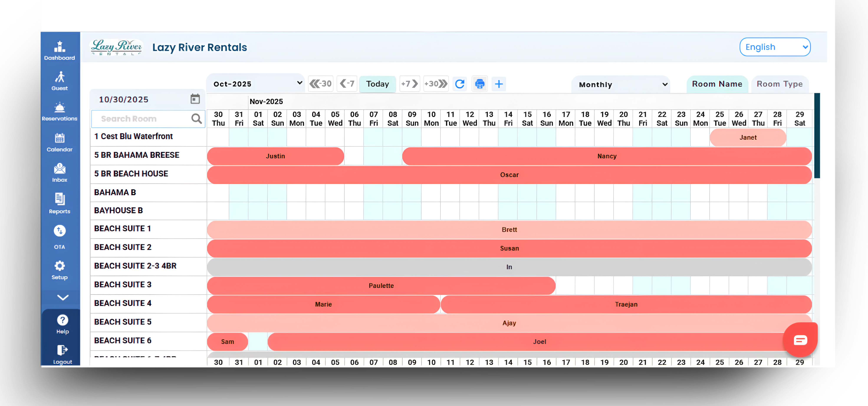Click the plus add reservation icon
Viewport: 868px width, 406px height.
point(499,84)
